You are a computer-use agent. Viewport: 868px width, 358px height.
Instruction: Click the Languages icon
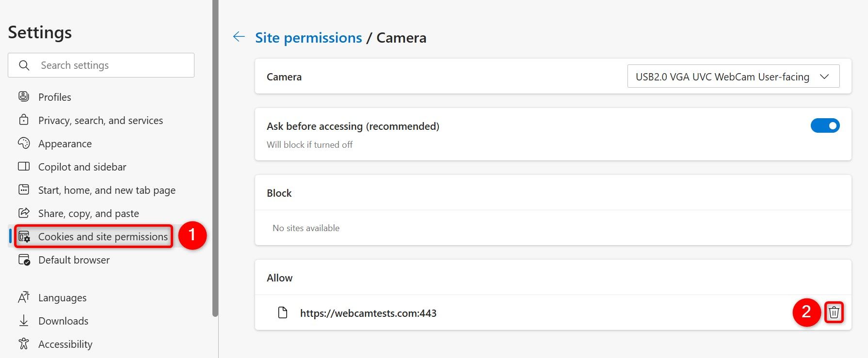click(24, 297)
